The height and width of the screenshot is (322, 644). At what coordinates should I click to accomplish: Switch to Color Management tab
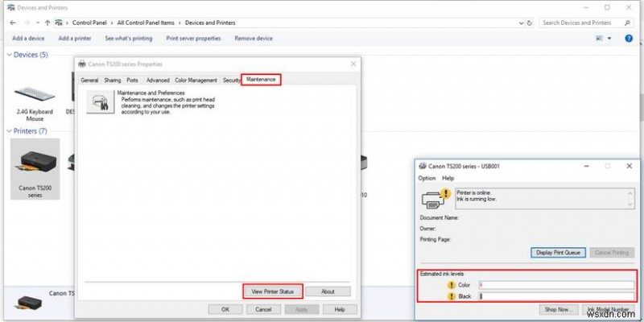click(x=196, y=80)
